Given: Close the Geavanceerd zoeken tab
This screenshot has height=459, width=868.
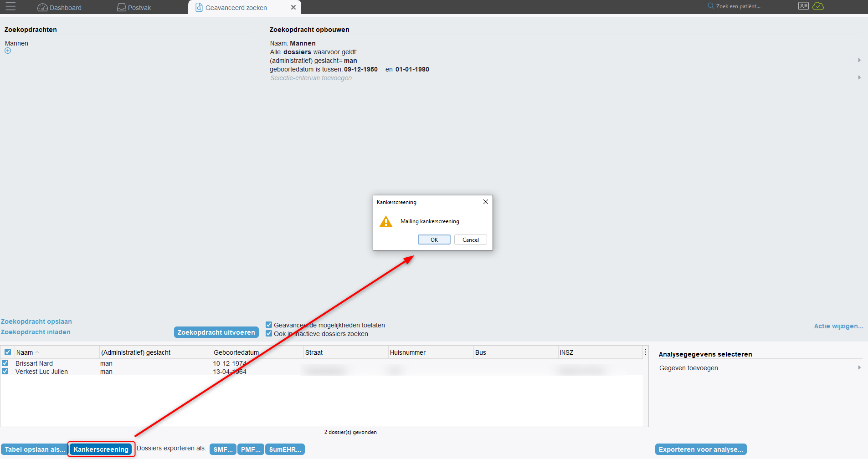Looking at the screenshot, I should point(293,7).
